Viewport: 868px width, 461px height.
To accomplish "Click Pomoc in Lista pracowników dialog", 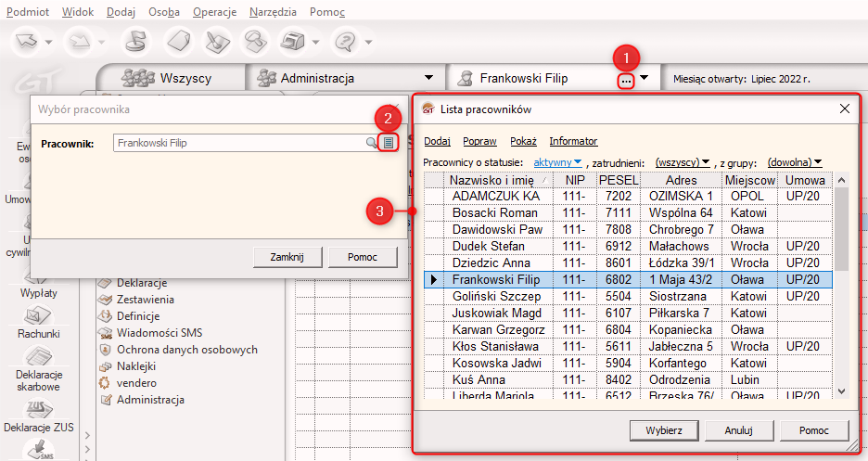I will [814, 430].
